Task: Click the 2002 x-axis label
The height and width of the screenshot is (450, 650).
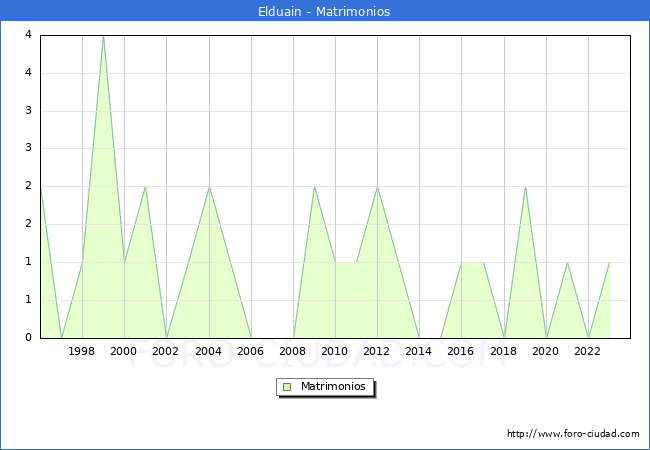Action: coord(165,351)
